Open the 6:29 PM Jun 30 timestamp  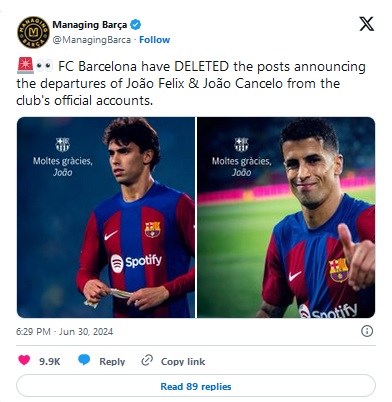[64, 331]
